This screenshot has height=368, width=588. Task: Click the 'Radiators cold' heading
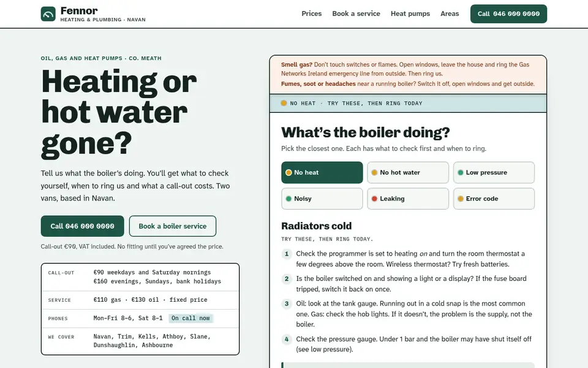(x=317, y=226)
